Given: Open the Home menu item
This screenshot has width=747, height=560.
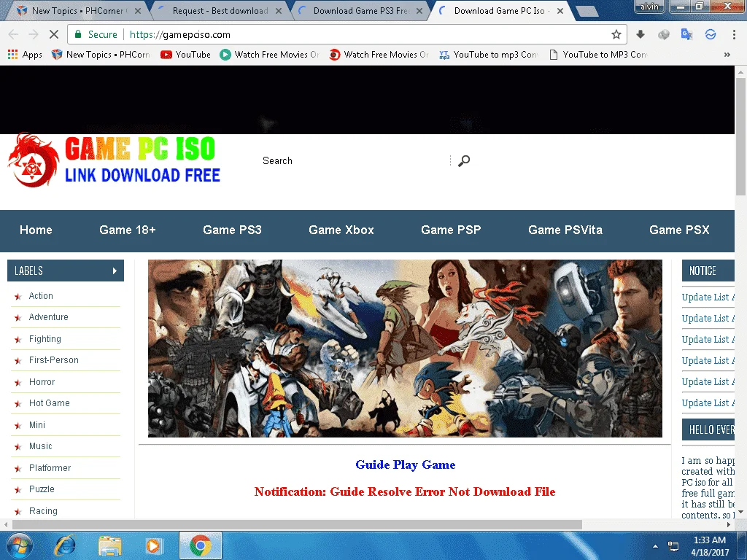Looking at the screenshot, I should (36, 230).
